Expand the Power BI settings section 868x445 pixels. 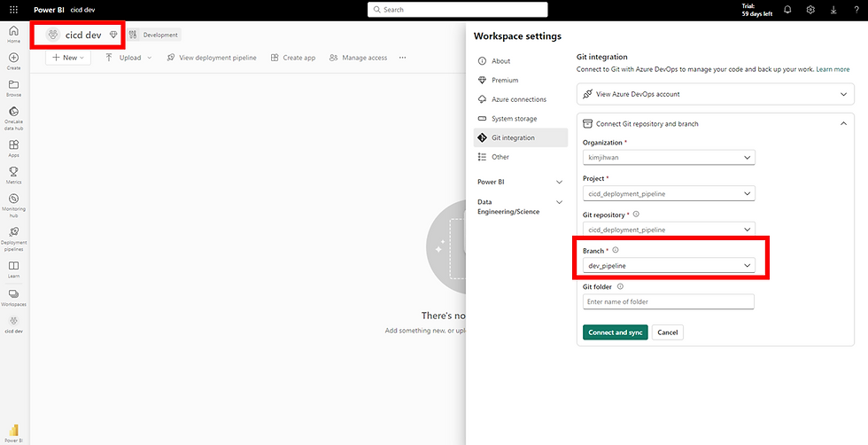(521, 182)
